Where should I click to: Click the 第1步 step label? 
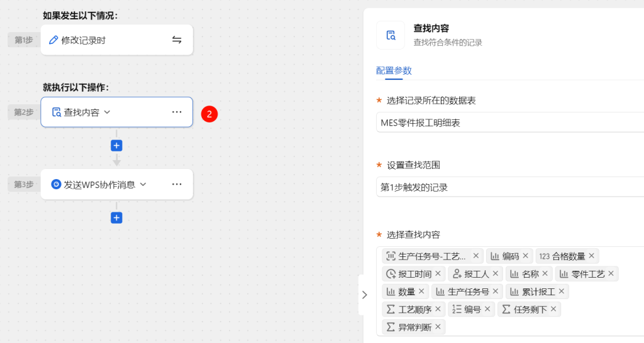23,40
